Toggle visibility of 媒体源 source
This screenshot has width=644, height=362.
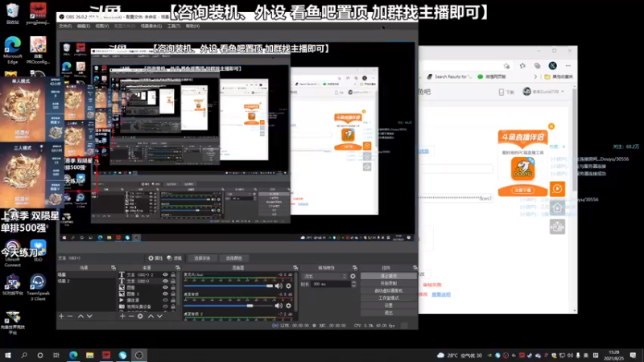[x=165, y=300]
